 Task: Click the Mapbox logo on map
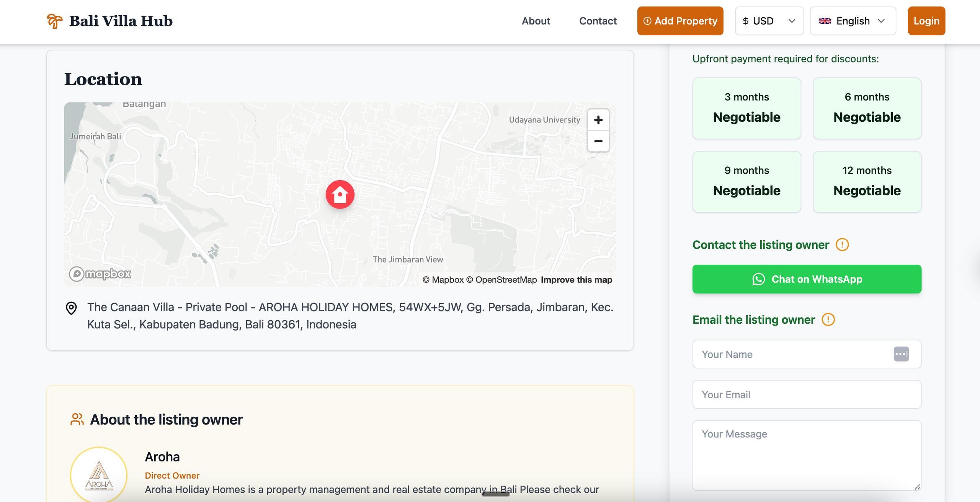(100, 274)
